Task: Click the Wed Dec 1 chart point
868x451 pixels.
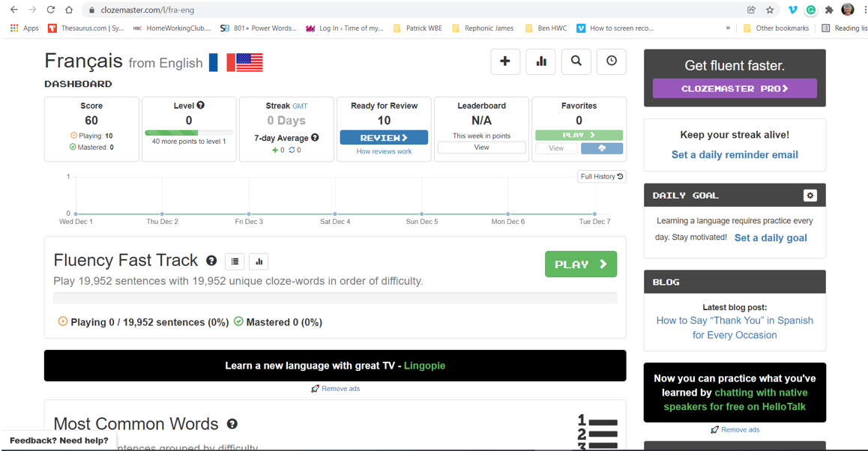Action: point(76,214)
